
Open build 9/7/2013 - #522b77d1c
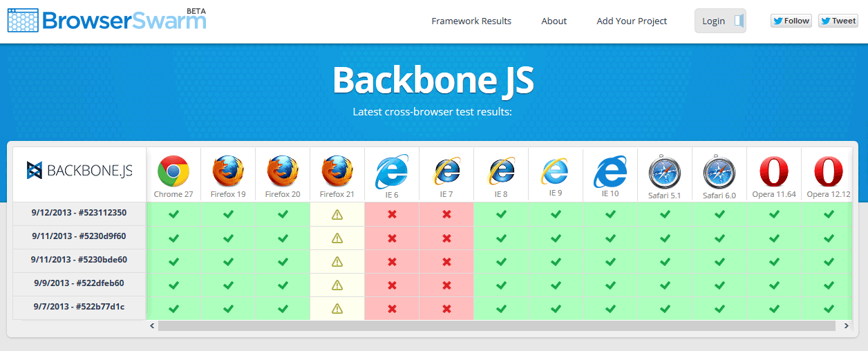(x=79, y=307)
